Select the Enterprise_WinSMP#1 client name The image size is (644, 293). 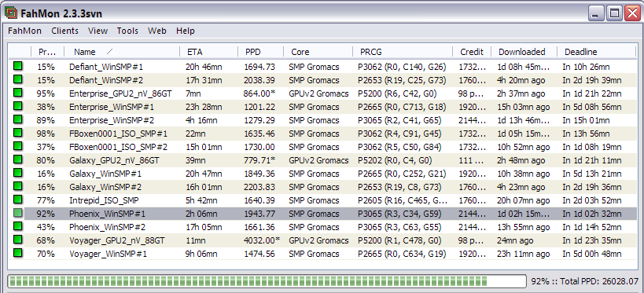[112, 107]
